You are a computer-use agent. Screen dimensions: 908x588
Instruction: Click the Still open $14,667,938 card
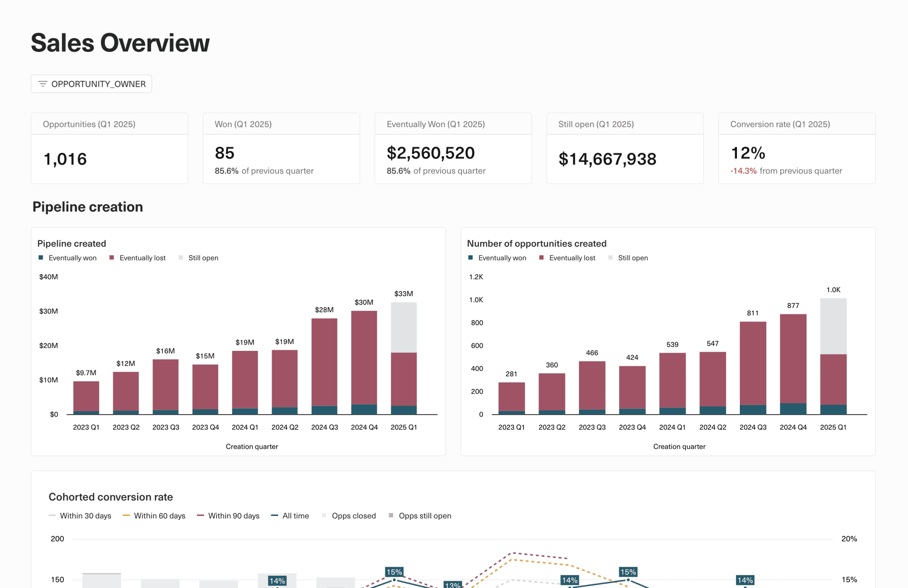[625, 148]
